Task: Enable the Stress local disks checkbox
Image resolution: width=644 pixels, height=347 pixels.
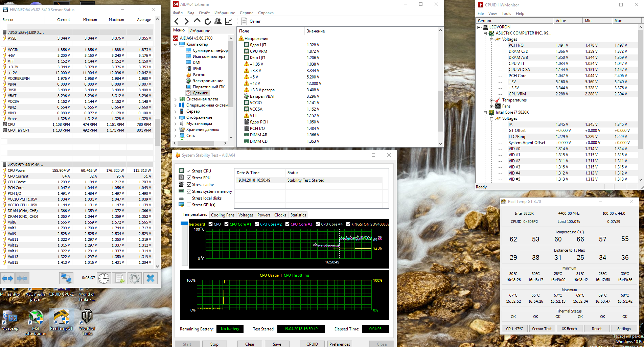Action: 189,198
